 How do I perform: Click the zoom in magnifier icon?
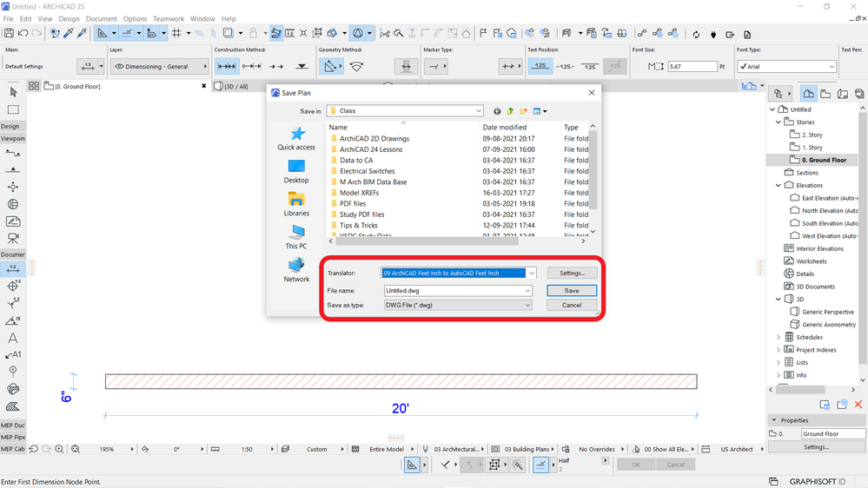click(x=59, y=449)
